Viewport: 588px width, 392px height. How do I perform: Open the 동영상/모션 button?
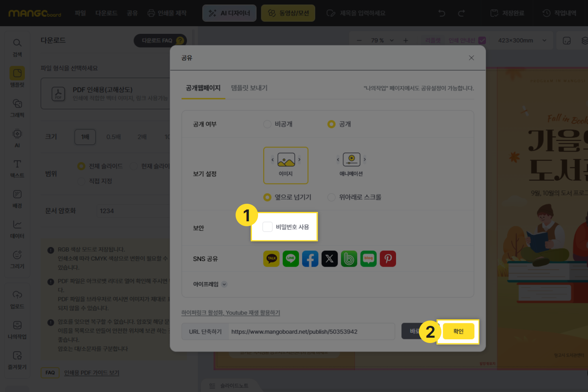click(288, 13)
